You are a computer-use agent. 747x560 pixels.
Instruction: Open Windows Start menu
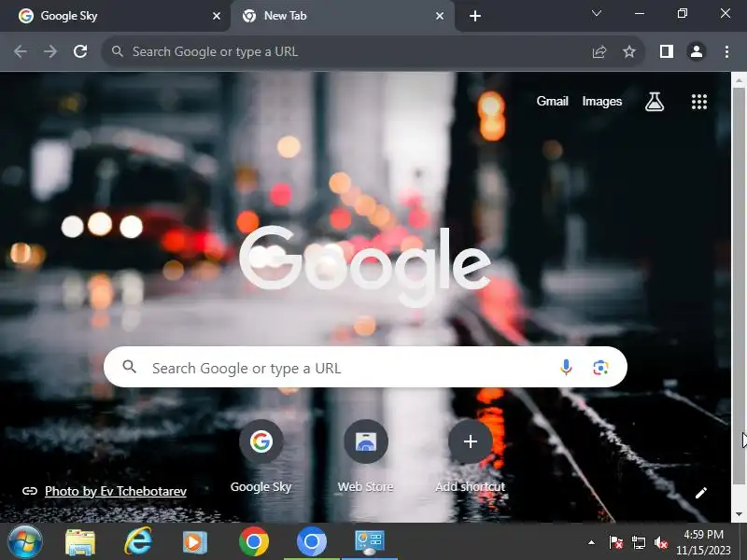click(25, 541)
